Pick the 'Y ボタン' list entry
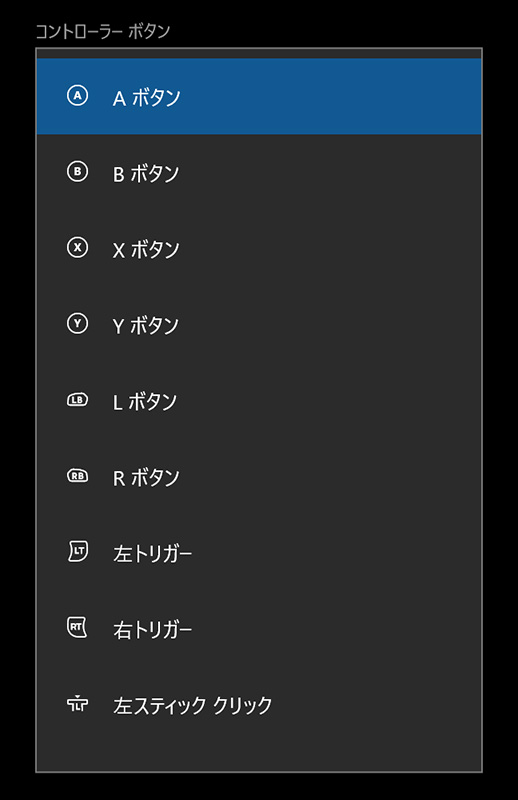 259,324
